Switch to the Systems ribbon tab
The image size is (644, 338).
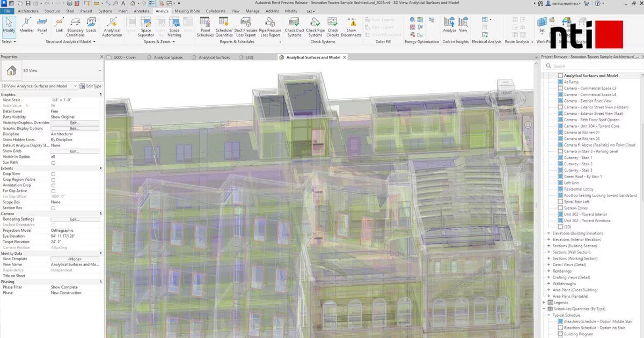point(105,11)
